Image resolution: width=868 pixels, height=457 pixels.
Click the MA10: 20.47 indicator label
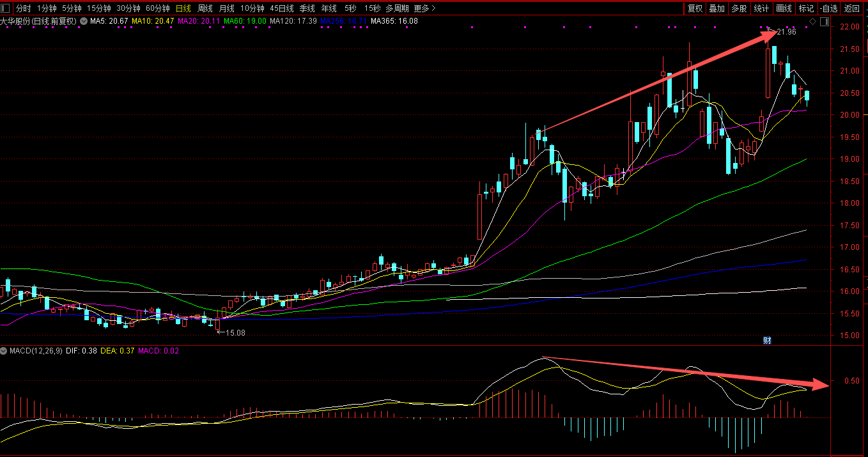[x=153, y=21]
